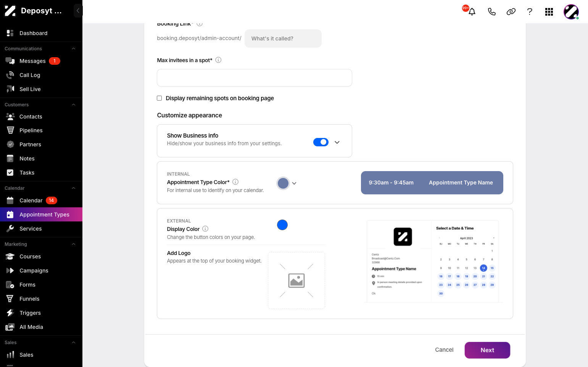Open Calendar in the sidebar
588x367 pixels.
point(41,200)
